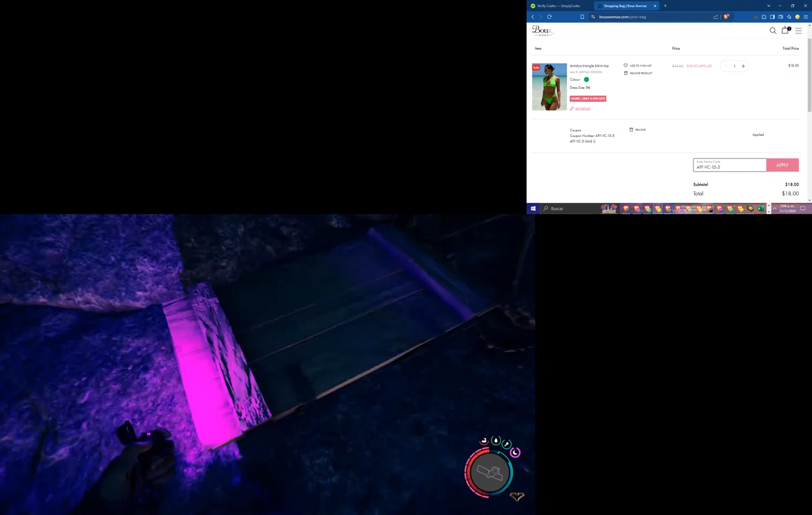This screenshot has width=812, height=515.
Task: Close the Shopping Bag tab
Action: tap(655, 6)
